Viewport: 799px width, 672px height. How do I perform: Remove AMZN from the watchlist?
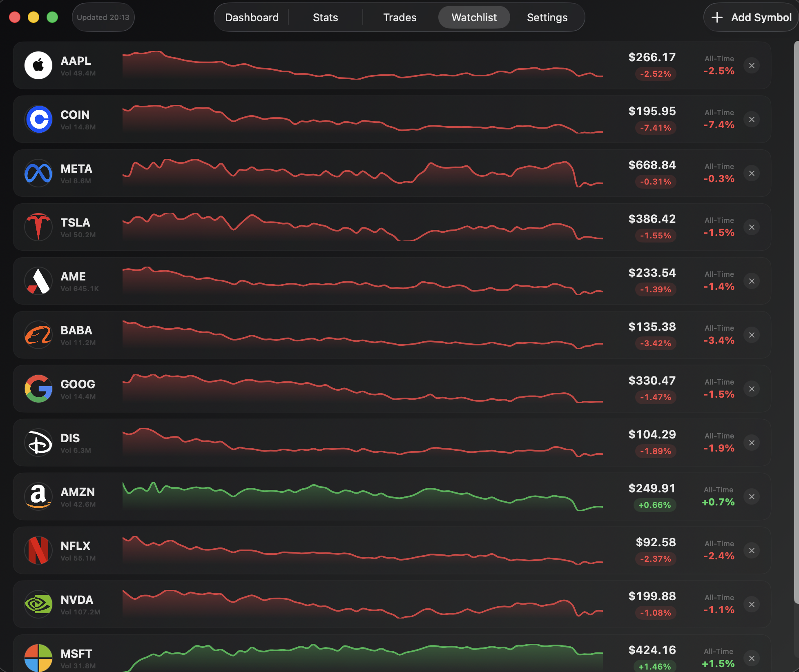pos(752,496)
